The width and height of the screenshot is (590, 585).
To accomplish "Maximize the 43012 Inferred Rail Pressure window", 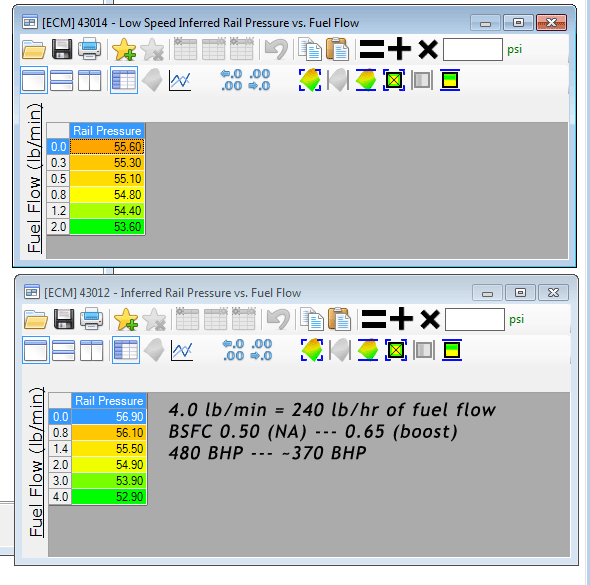I will tap(520, 292).
